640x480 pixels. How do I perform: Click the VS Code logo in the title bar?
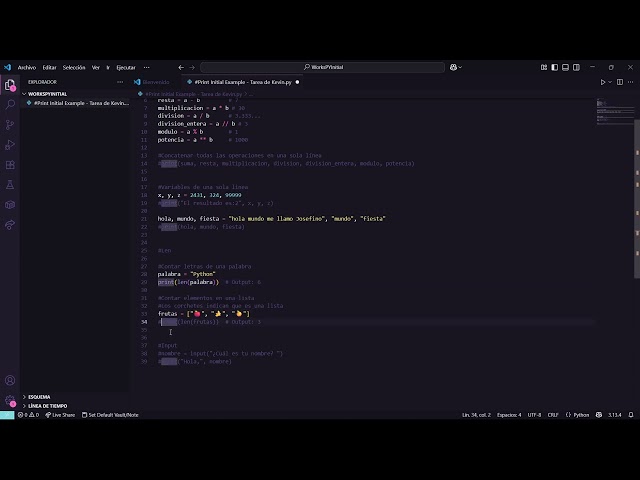pyautogui.click(x=7, y=67)
